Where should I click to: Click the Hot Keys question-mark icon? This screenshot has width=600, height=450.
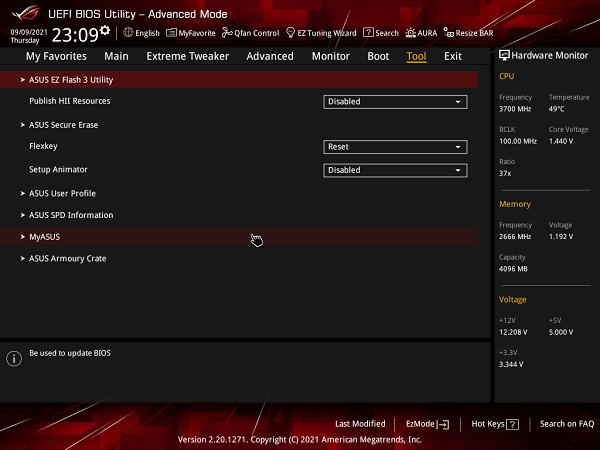[512, 424]
